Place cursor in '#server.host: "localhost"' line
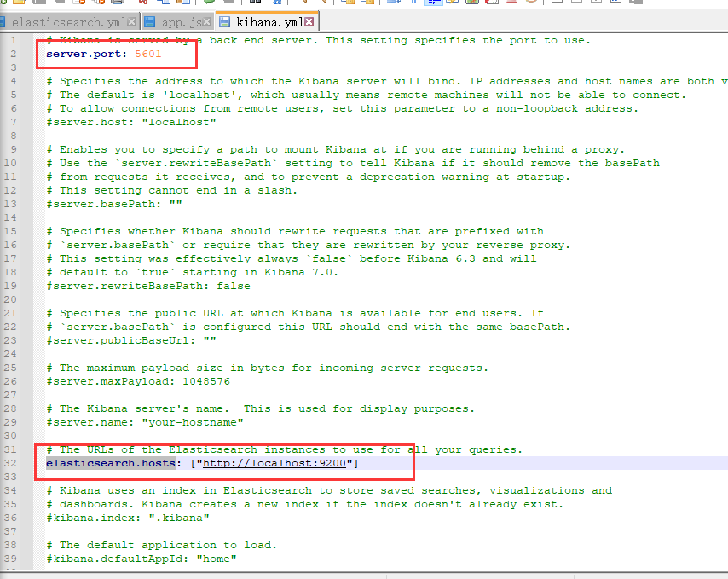The height and width of the screenshot is (579, 728). coord(131,122)
